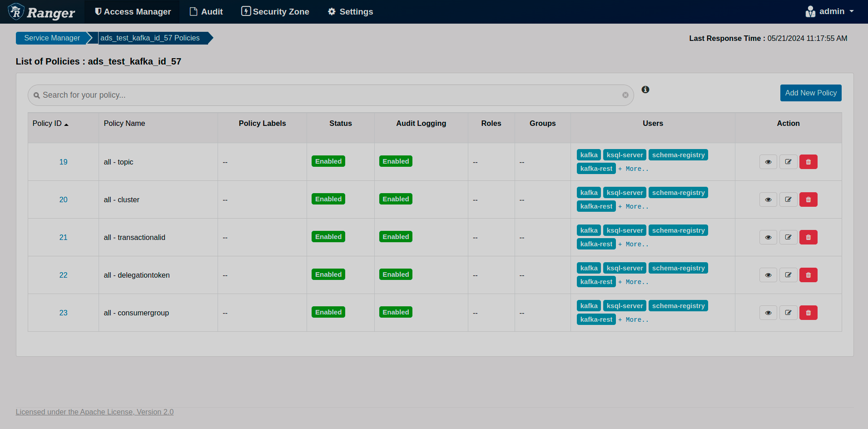View the all - consumergroup policy
Screen dimensions: 868x429
[x=768, y=313]
